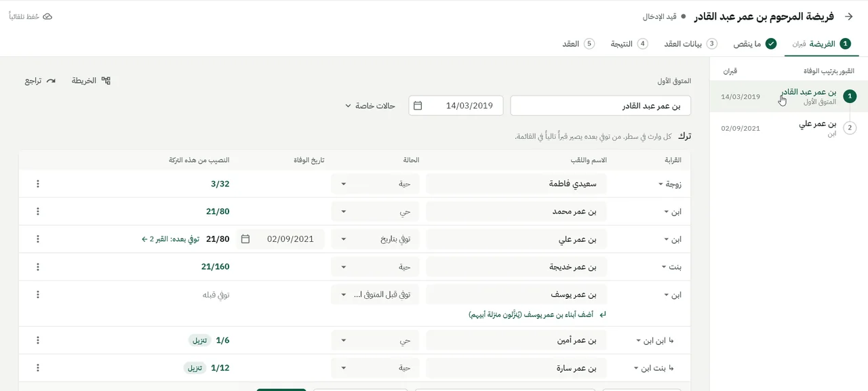Click date field 02/09/2021 in table

tap(280, 239)
